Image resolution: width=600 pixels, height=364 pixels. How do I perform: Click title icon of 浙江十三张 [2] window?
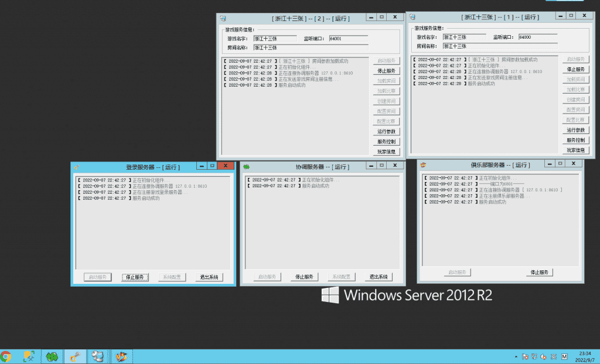(223, 18)
